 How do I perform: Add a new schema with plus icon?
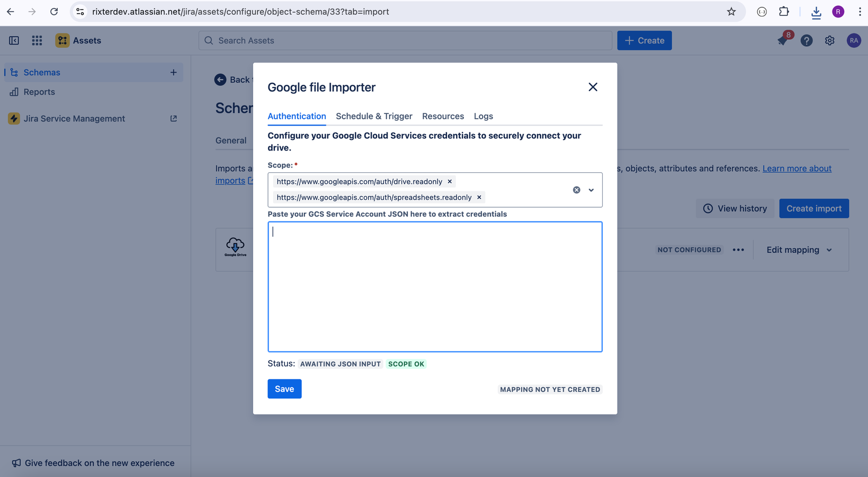(x=173, y=72)
